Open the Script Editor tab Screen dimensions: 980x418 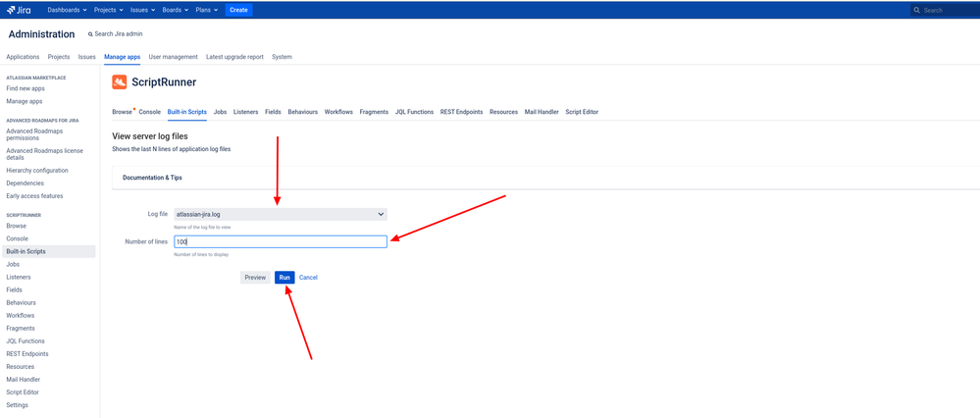582,112
